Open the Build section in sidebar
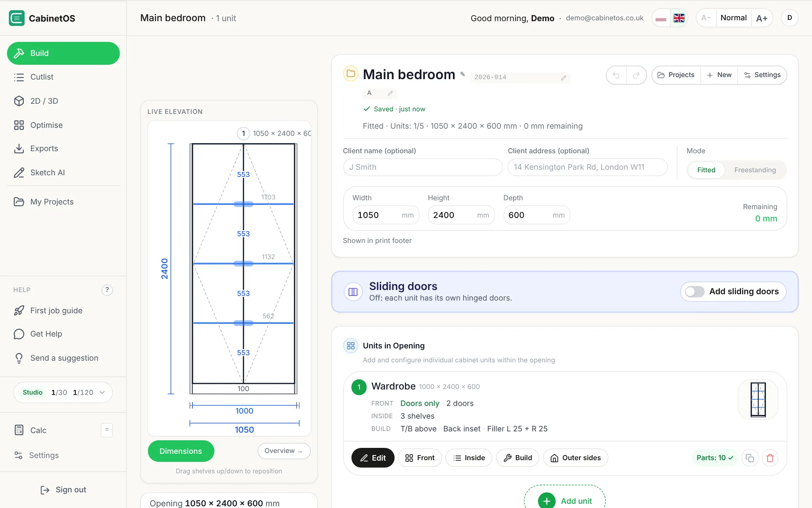This screenshot has height=508, width=812. click(63, 53)
